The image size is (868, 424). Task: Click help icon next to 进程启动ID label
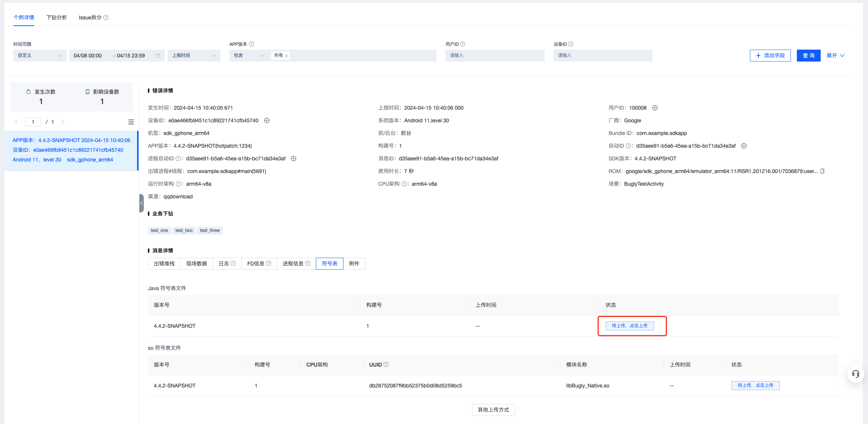point(178,158)
